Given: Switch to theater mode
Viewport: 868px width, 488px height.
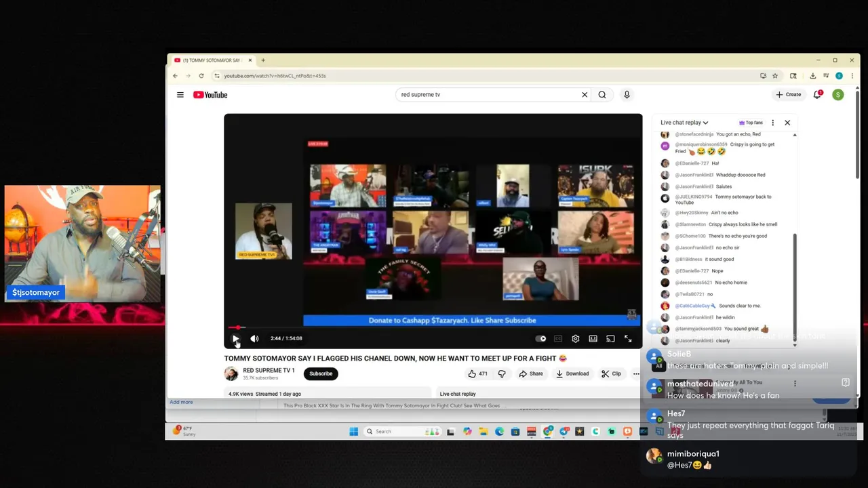Looking at the screenshot, I should [x=593, y=338].
